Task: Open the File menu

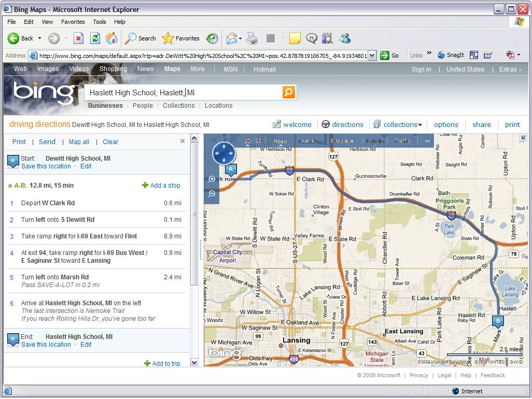Action: pyautogui.click(x=11, y=22)
